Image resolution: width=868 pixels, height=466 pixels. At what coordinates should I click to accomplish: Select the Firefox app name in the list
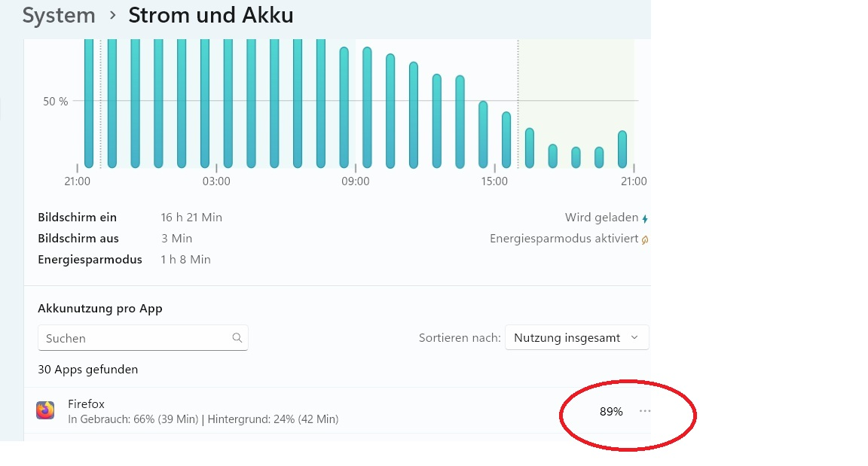[85, 404]
